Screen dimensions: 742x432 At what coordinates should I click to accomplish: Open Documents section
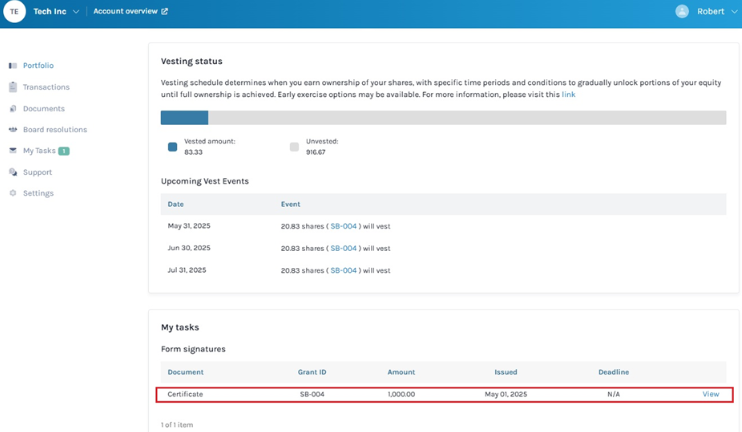tap(44, 108)
